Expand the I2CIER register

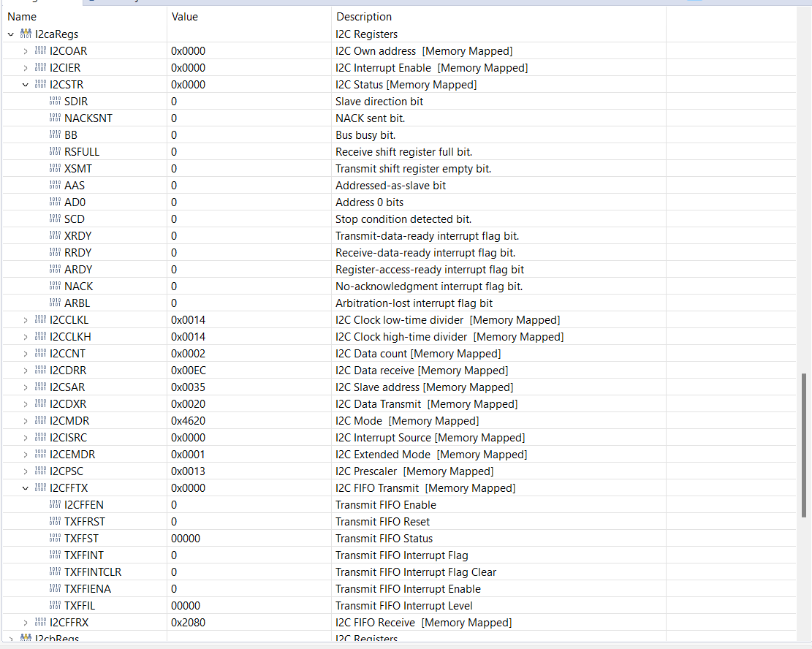pyautogui.click(x=26, y=68)
